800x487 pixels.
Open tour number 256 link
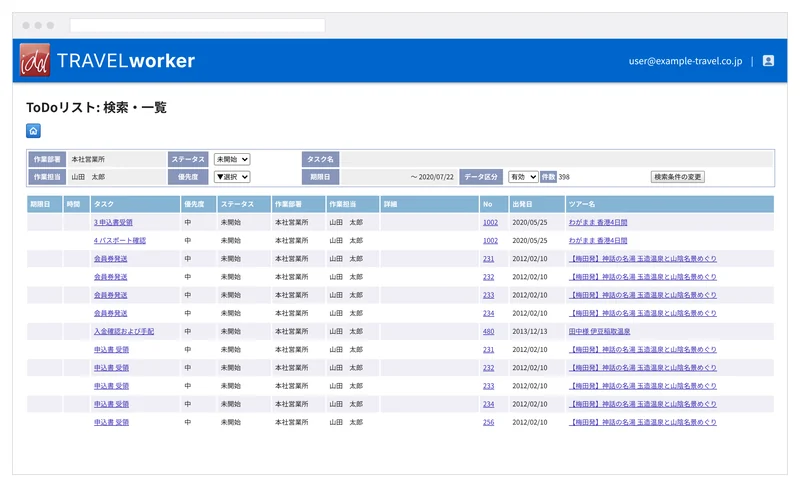click(x=488, y=422)
